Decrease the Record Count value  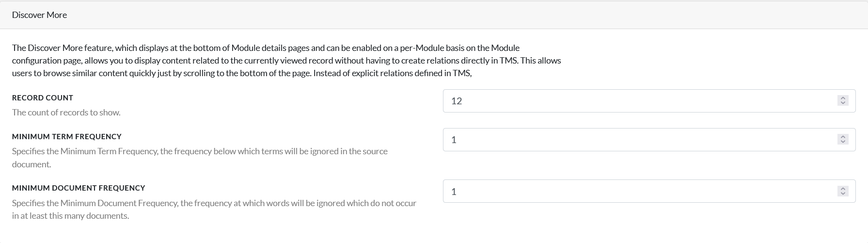coord(843,103)
